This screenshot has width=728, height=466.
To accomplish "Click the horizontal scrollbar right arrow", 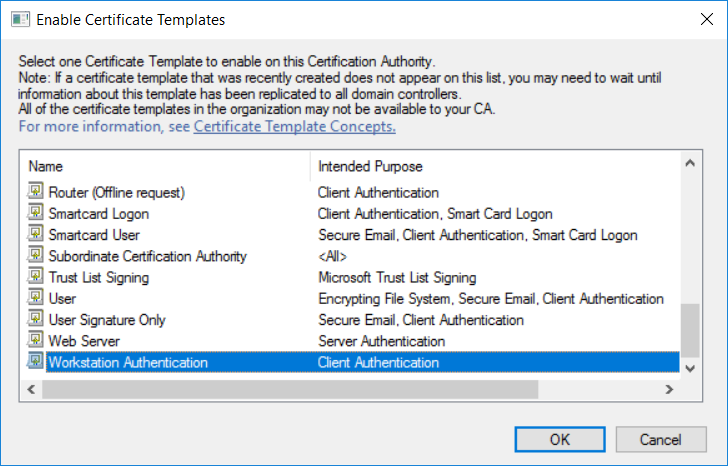I will click(669, 389).
